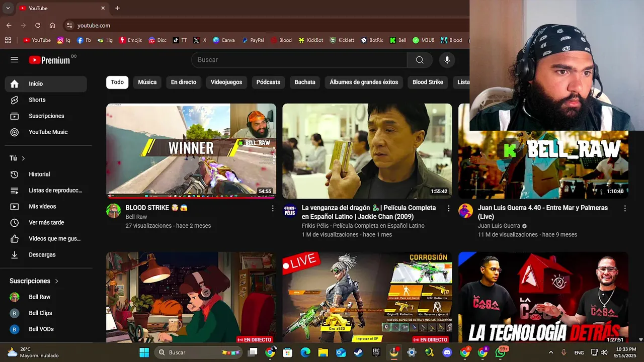644x362 pixels.
Task: Open the KickBot bookmark
Action: pos(310,40)
